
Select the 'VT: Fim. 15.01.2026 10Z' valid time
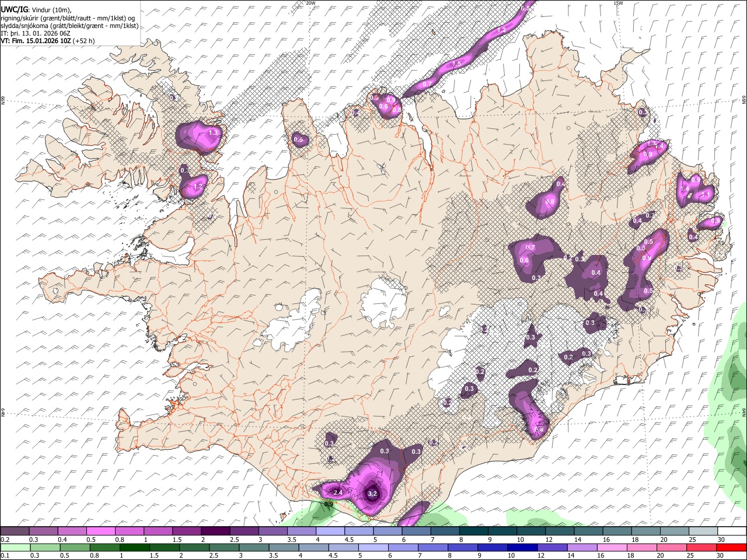pos(36,41)
